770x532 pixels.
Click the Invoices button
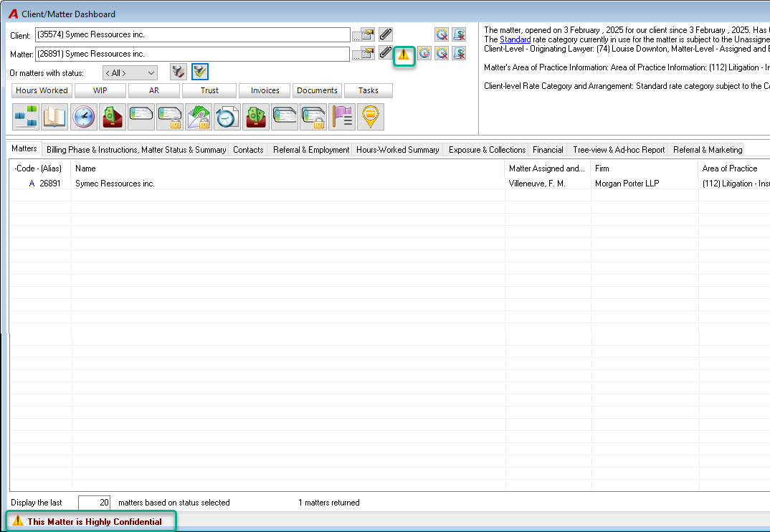(265, 90)
